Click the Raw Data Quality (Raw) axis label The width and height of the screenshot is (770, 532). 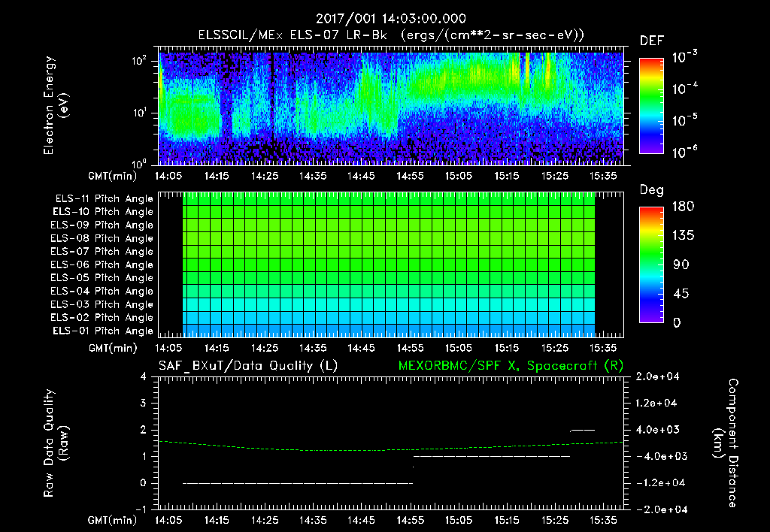coord(56,443)
